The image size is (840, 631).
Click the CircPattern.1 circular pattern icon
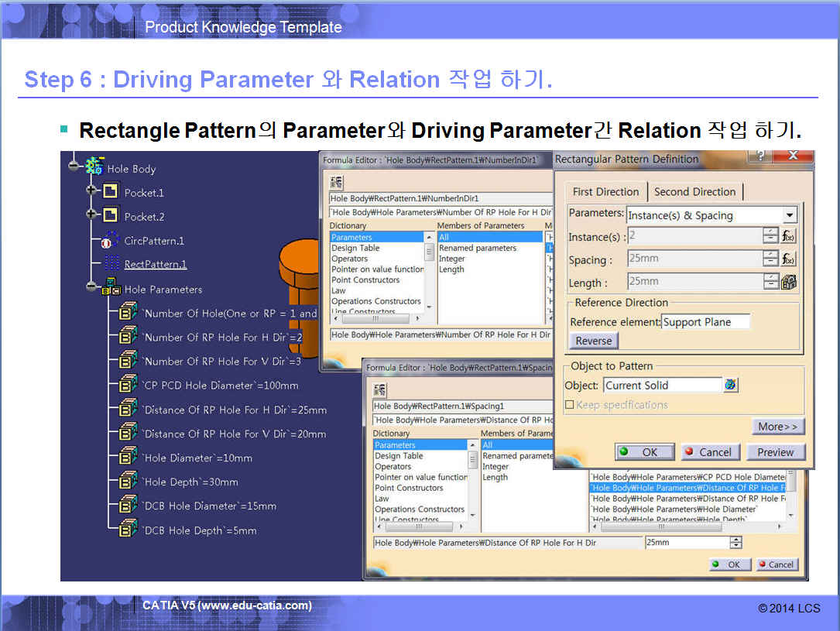pyautogui.click(x=111, y=240)
